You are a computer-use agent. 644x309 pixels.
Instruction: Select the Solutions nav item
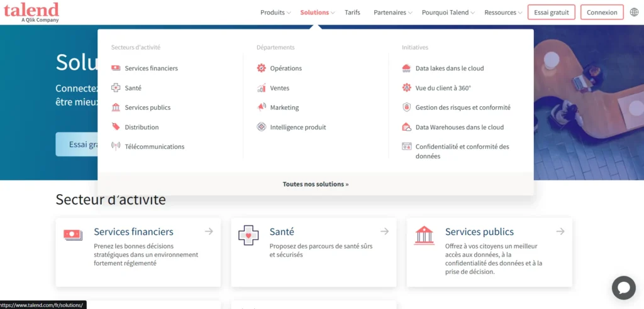(x=314, y=13)
